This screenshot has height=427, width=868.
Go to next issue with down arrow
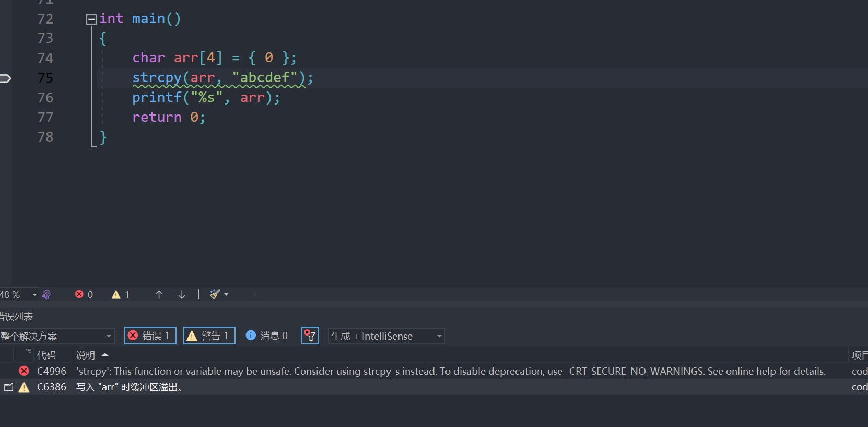182,295
